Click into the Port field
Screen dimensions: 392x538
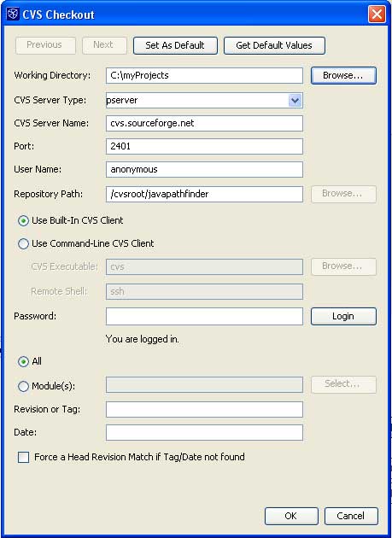(x=204, y=147)
